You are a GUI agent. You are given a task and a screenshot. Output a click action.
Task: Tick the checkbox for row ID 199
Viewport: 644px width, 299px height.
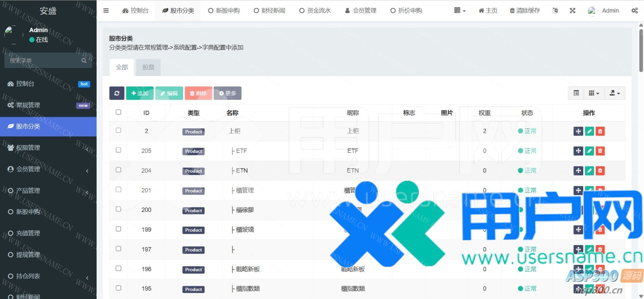coord(118,229)
